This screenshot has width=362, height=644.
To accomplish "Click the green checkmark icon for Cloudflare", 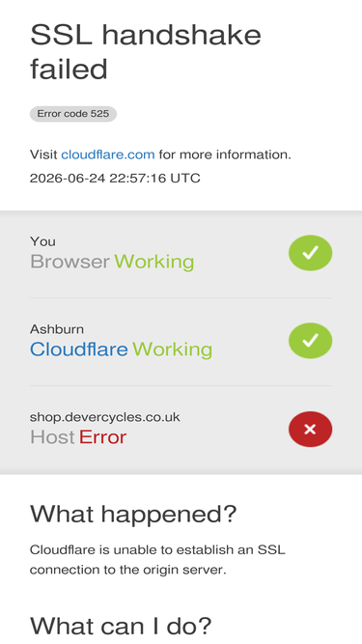I will pyautogui.click(x=310, y=341).
